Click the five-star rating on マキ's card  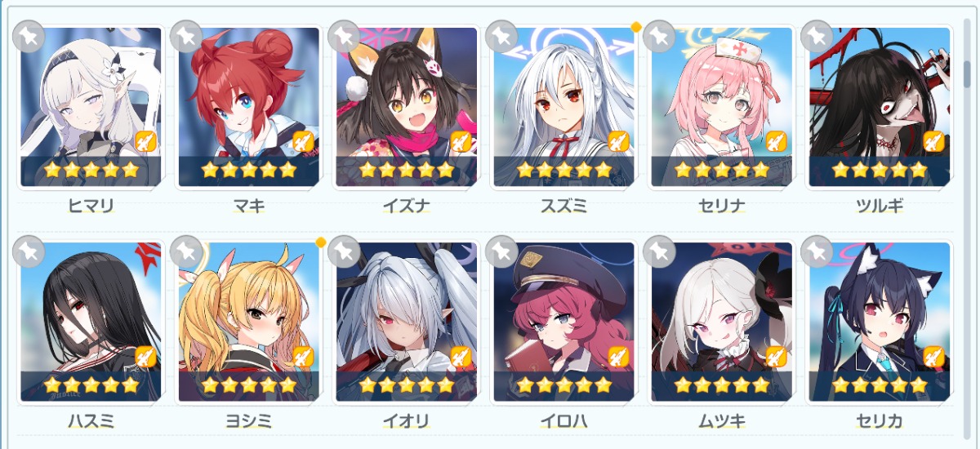pyautogui.click(x=248, y=171)
